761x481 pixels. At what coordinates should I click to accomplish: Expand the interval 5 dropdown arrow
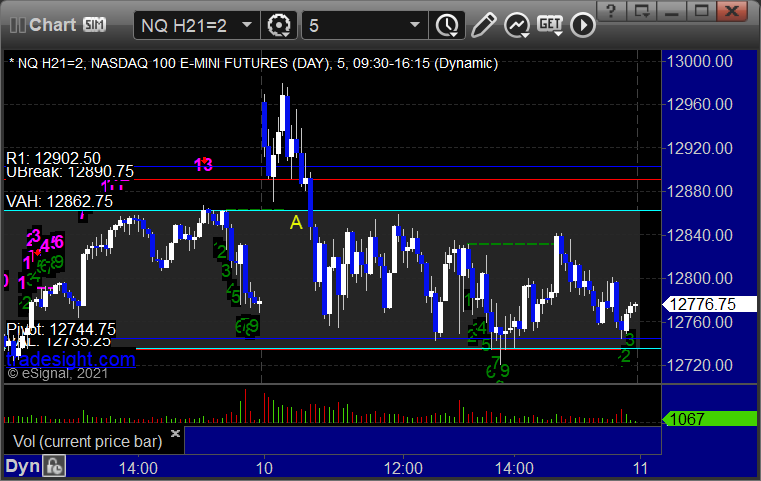[x=414, y=24]
